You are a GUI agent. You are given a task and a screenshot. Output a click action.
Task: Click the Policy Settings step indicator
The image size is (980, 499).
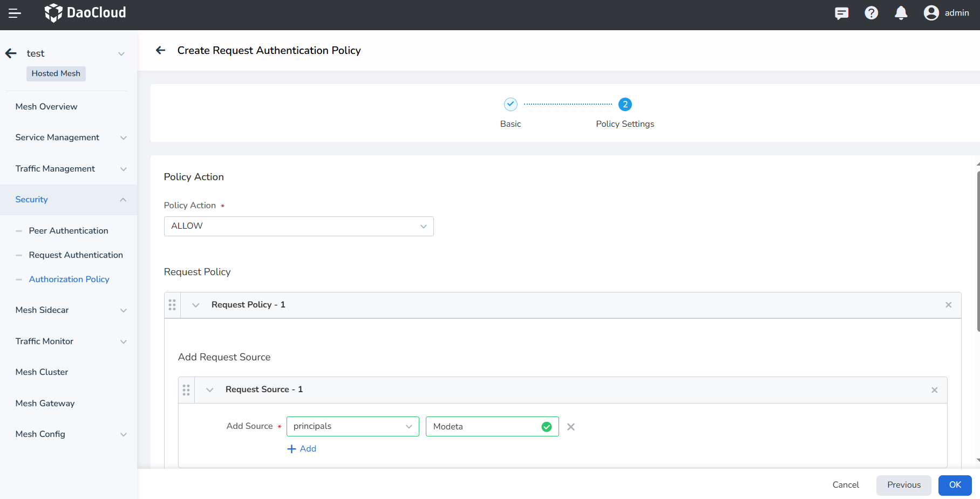[x=625, y=104]
